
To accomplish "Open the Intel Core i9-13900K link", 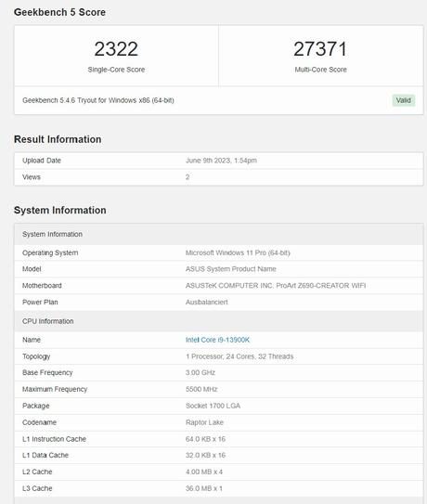I will pos(217,340).
